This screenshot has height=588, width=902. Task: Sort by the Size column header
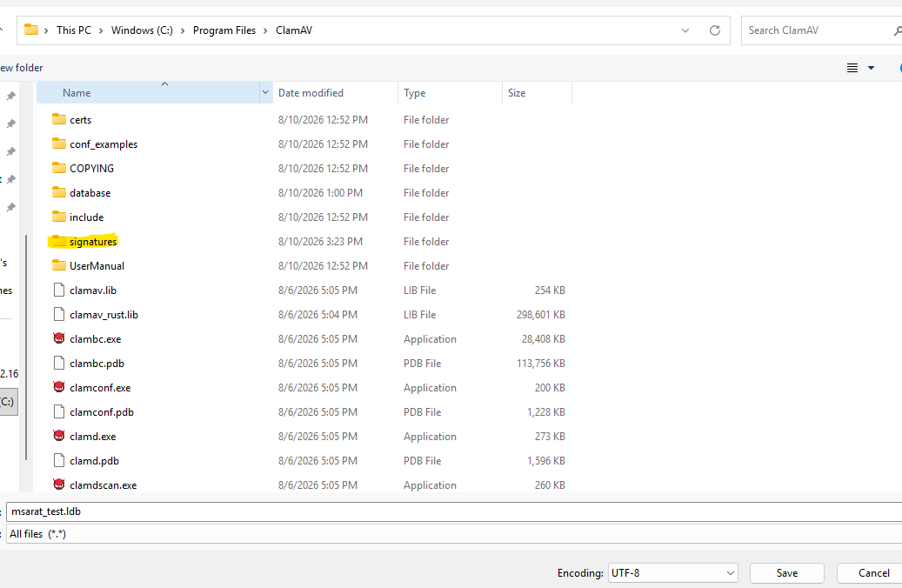pos(537,92)
